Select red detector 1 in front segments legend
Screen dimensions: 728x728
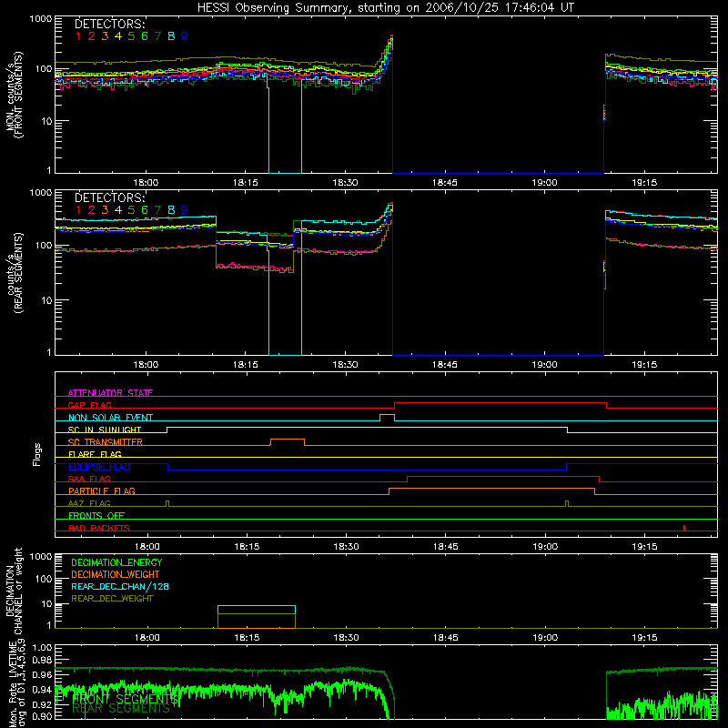coord(78,36)
